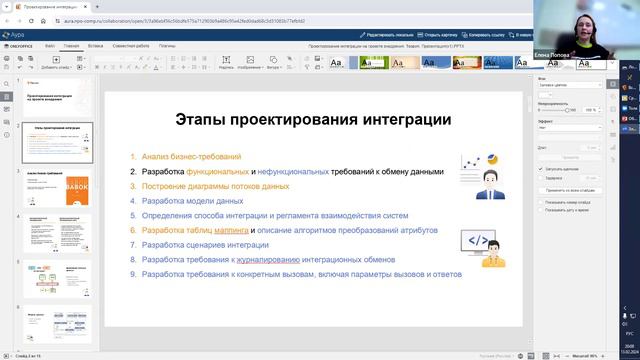Switch to the Плагины tab
This screenshot has width=640, height=360.
(x=167, y=46)
